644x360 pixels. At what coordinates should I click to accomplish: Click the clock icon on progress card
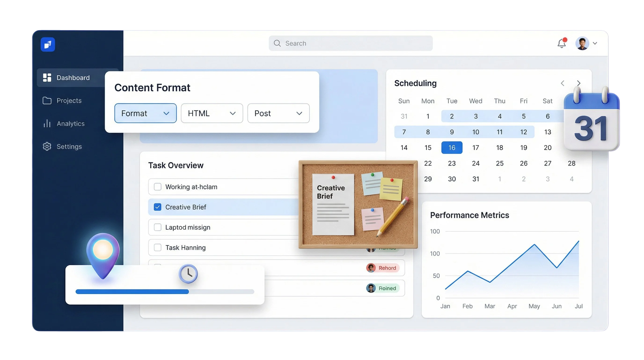188,274
